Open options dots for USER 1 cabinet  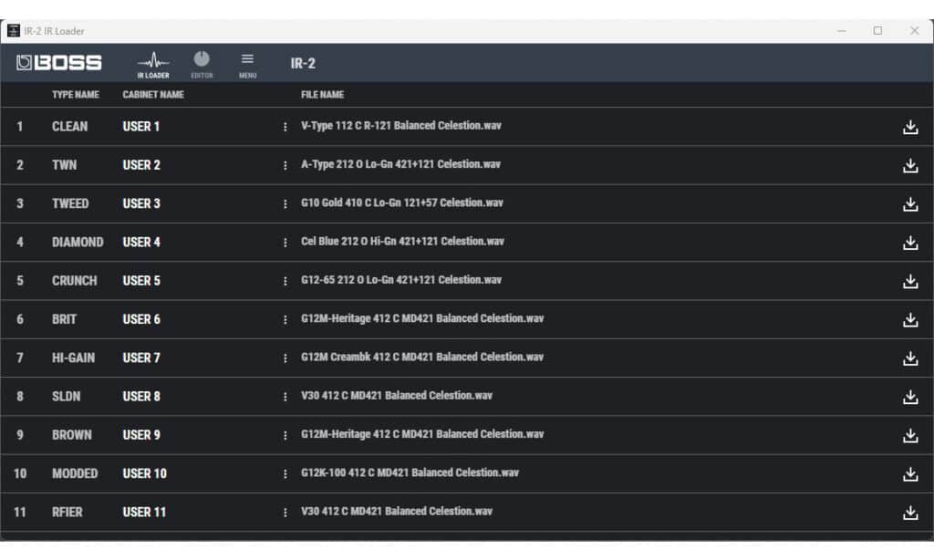(x=285, y=127)
